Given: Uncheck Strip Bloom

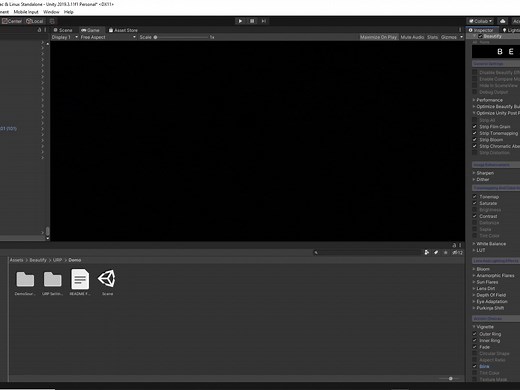Looking at the screenshot, I should point(474,140).
